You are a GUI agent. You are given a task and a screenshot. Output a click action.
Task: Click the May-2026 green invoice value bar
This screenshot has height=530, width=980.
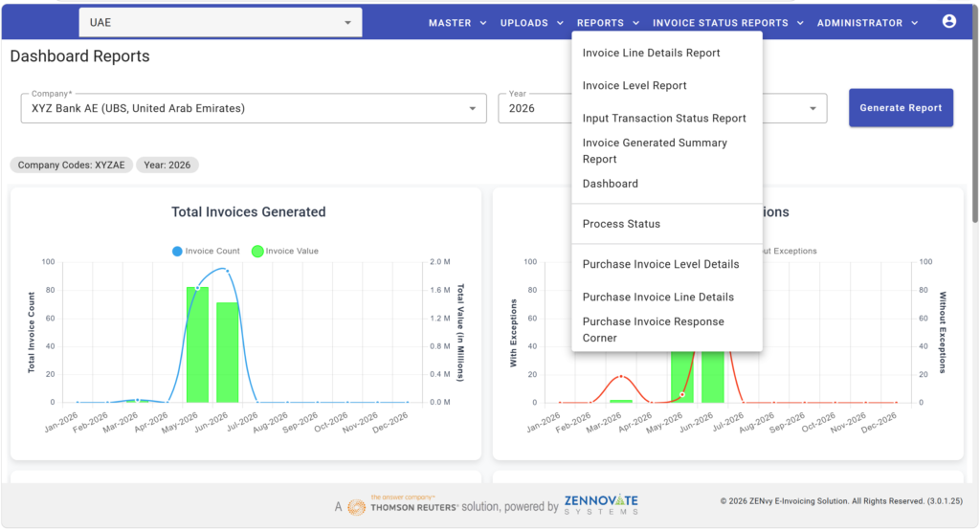point(197,345)
